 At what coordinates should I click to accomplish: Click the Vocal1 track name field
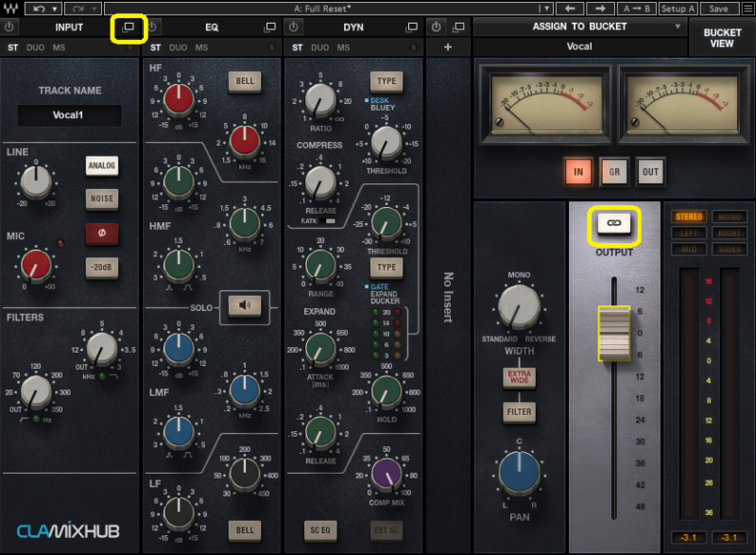69,115
